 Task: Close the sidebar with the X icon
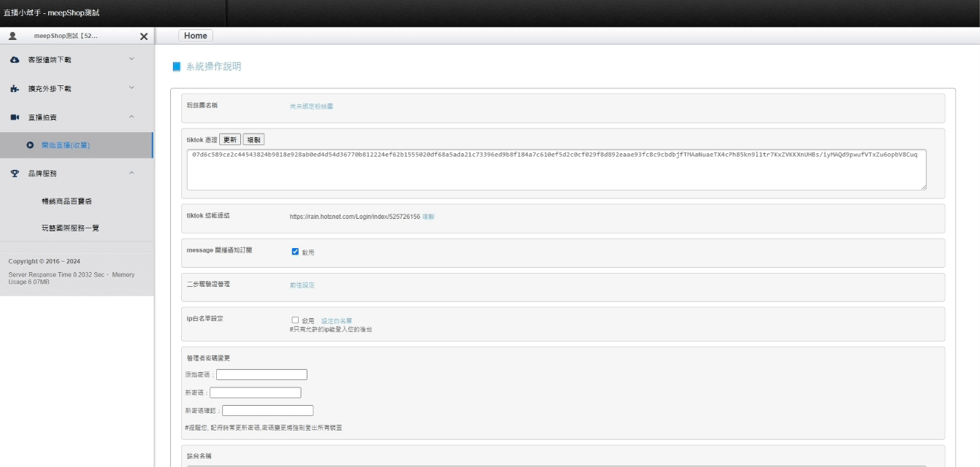(x=144, y=36)
